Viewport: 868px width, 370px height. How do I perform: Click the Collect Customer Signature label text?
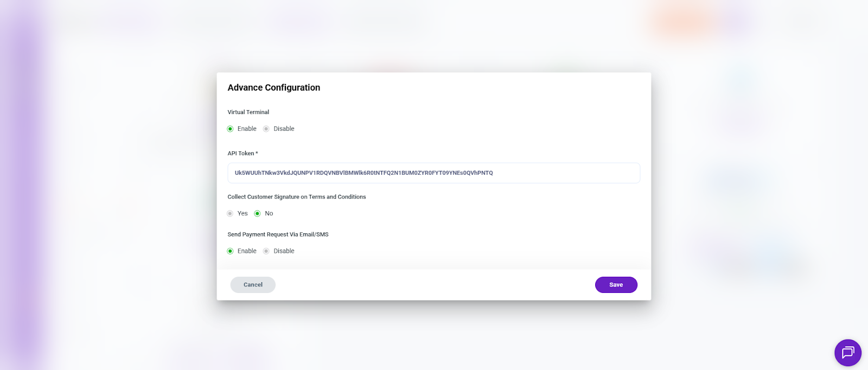[x=296, y=197]
